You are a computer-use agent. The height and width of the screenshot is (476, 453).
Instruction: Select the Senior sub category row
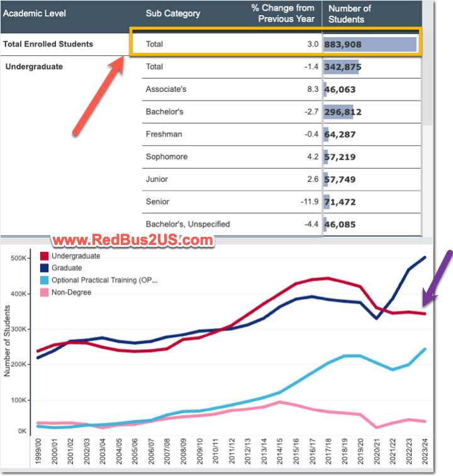(x=157, y=201)
